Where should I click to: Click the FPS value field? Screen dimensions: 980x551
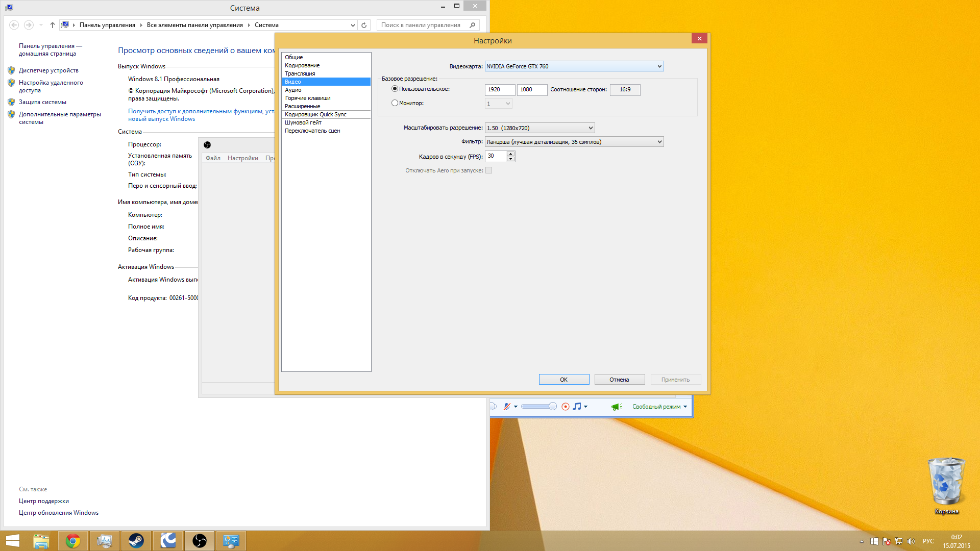click(496, 156)
